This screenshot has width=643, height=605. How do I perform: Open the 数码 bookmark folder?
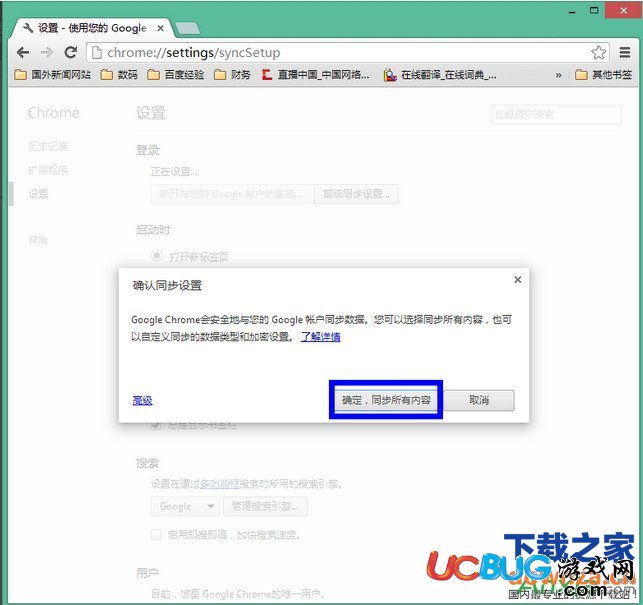tap(119, 75)
